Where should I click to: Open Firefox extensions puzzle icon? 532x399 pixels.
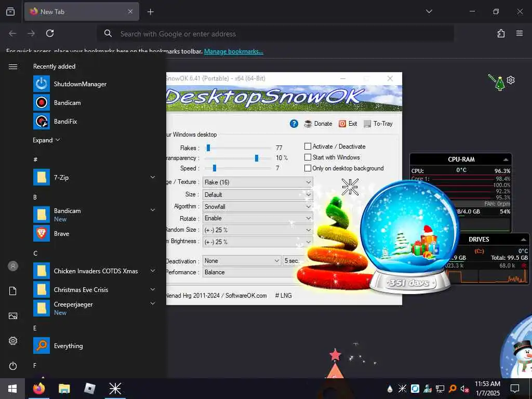tap(501, 33)
